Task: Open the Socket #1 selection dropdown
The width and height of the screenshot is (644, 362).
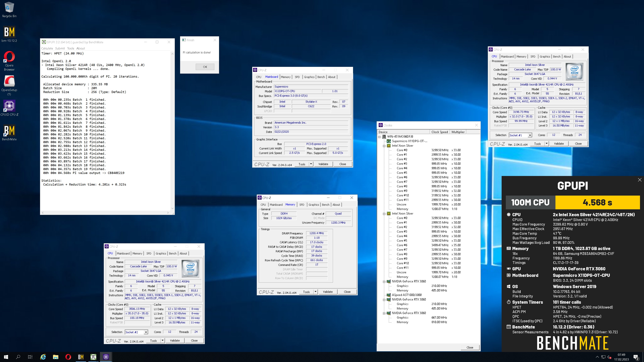Action: click(530, 135)
